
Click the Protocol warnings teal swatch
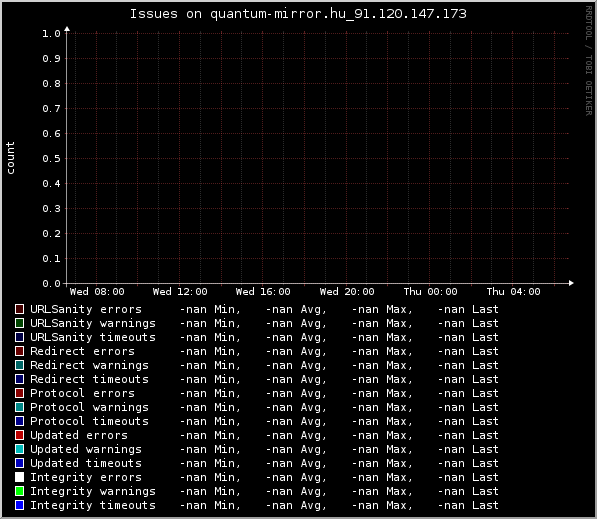click(x=19, y=407)
